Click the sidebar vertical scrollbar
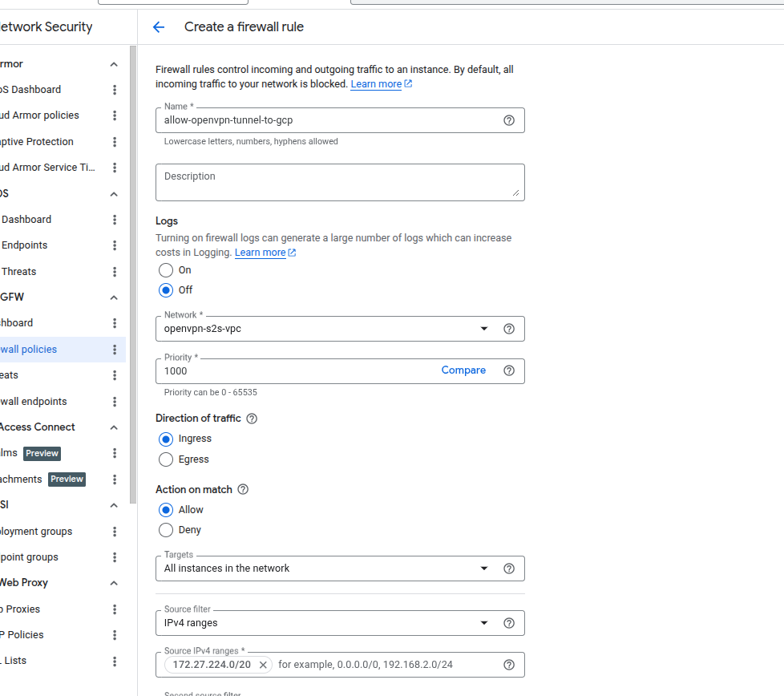This screenshot has width=784, height=696. click(133, 275)
